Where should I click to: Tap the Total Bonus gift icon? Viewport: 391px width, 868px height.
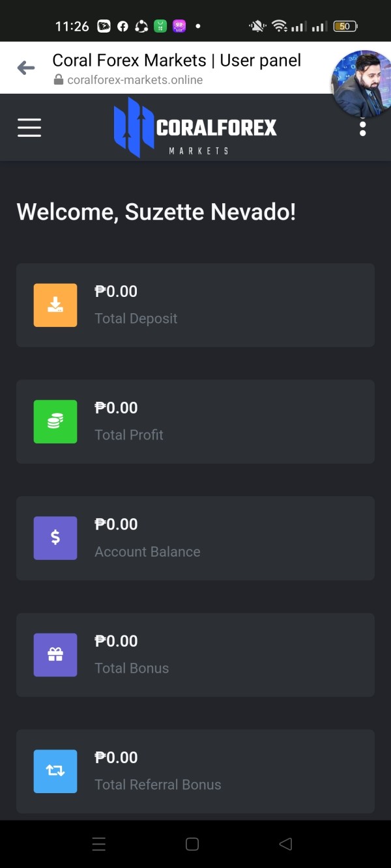(55, 654)
